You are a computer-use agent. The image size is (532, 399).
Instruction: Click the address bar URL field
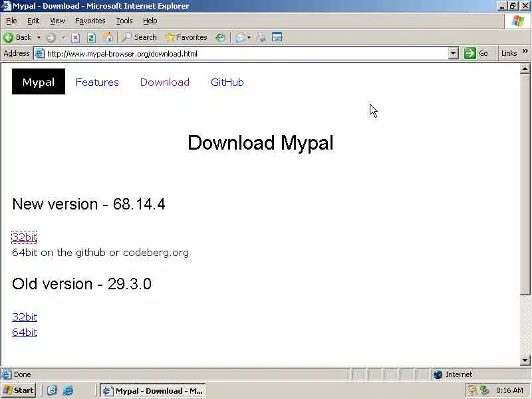(x=247, y=54)
